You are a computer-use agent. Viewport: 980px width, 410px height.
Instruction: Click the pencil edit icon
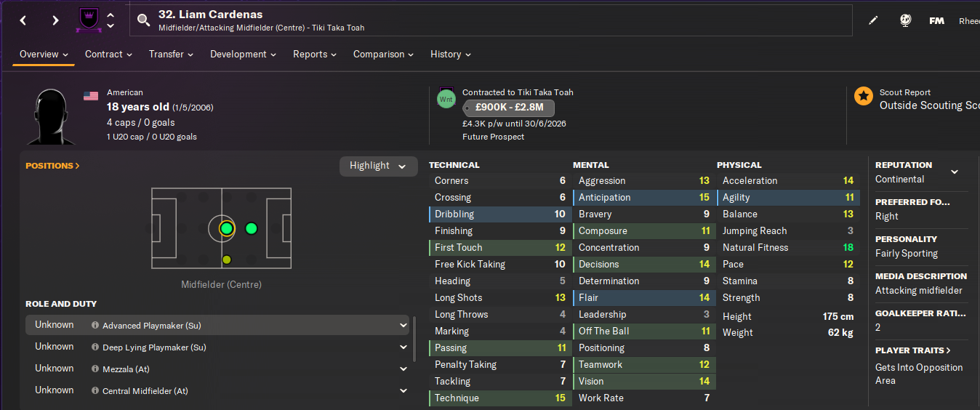pyautogui.click(x=873, y=20)
